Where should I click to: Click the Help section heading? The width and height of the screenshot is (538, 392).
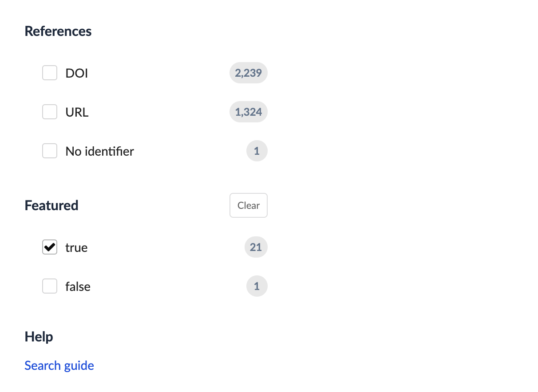tap(39, 337)
